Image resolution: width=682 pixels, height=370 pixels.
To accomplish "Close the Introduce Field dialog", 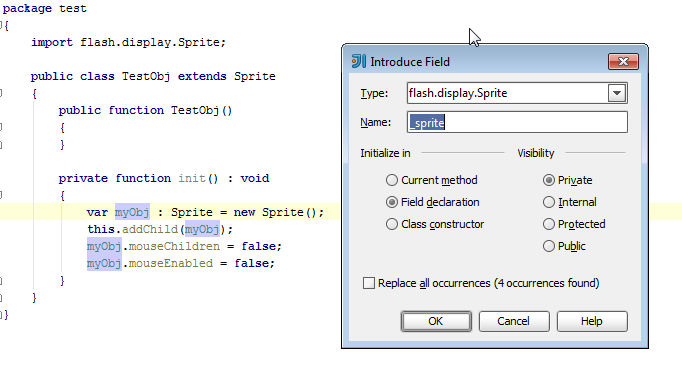I will pos(623,62).
